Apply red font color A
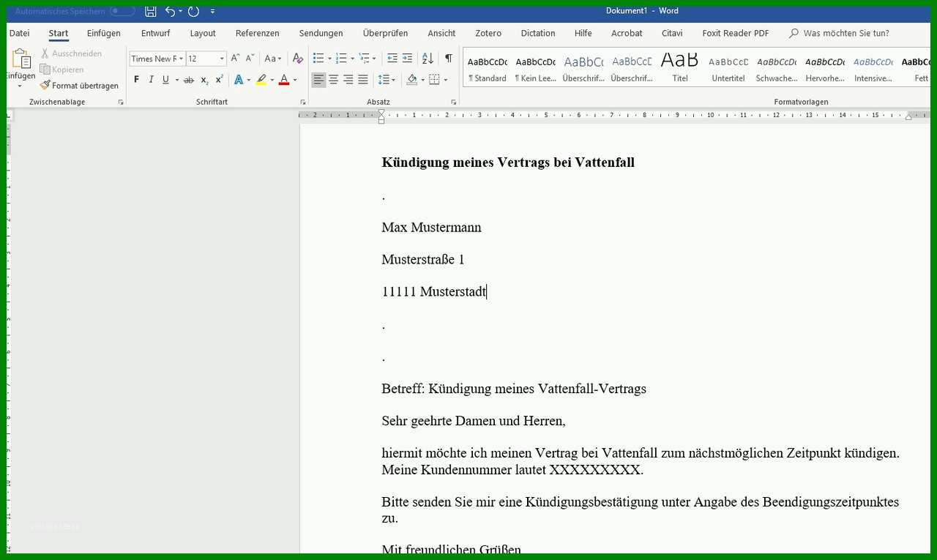 284,80
